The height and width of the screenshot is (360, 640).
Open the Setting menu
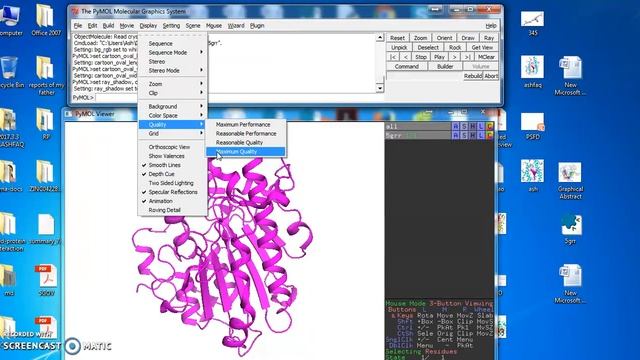click(x=171, y=25)
